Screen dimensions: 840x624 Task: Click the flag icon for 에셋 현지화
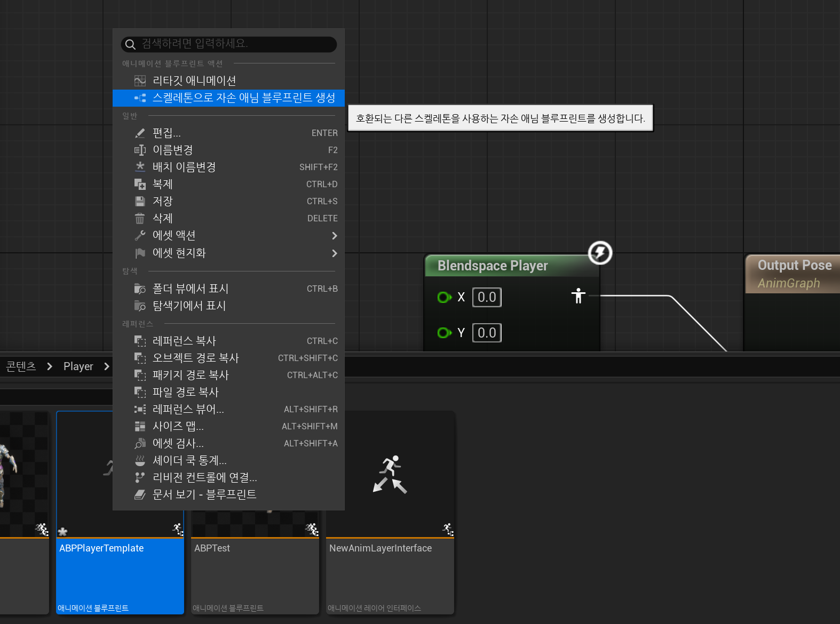tap(140, 253)
